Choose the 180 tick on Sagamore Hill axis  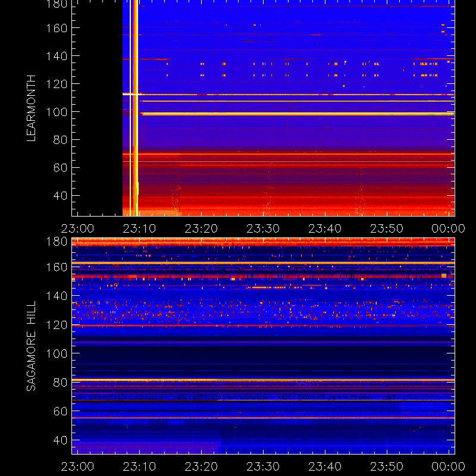tap(57, 242)
